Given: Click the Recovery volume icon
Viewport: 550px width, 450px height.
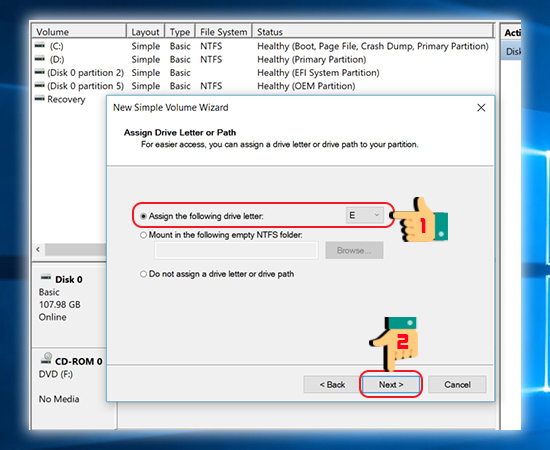Looking at the screenshot, I should 40,99.
